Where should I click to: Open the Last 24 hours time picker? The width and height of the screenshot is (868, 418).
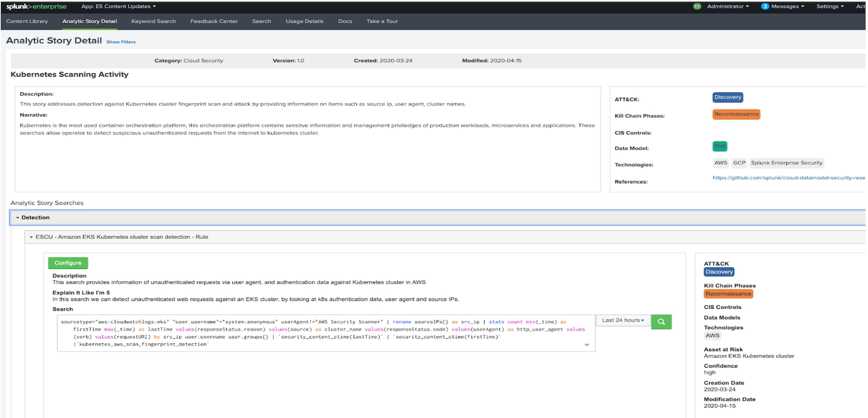pos(623,320)
